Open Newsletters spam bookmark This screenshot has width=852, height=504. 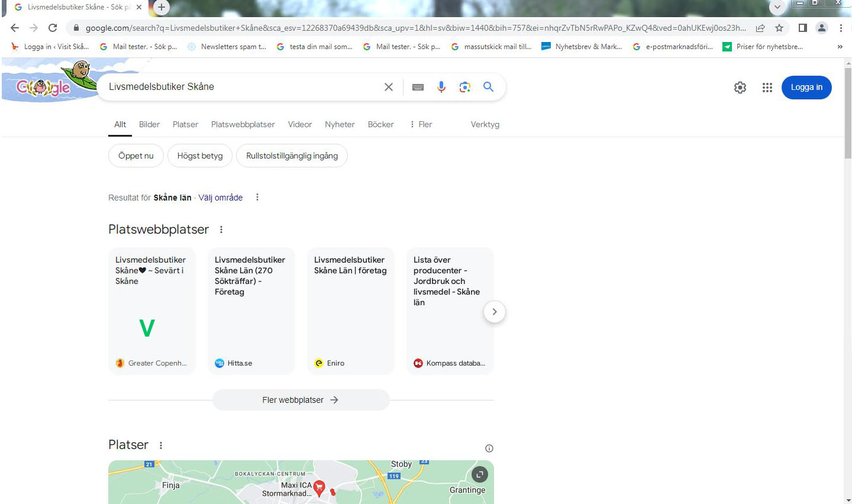[x=227, y=46]
